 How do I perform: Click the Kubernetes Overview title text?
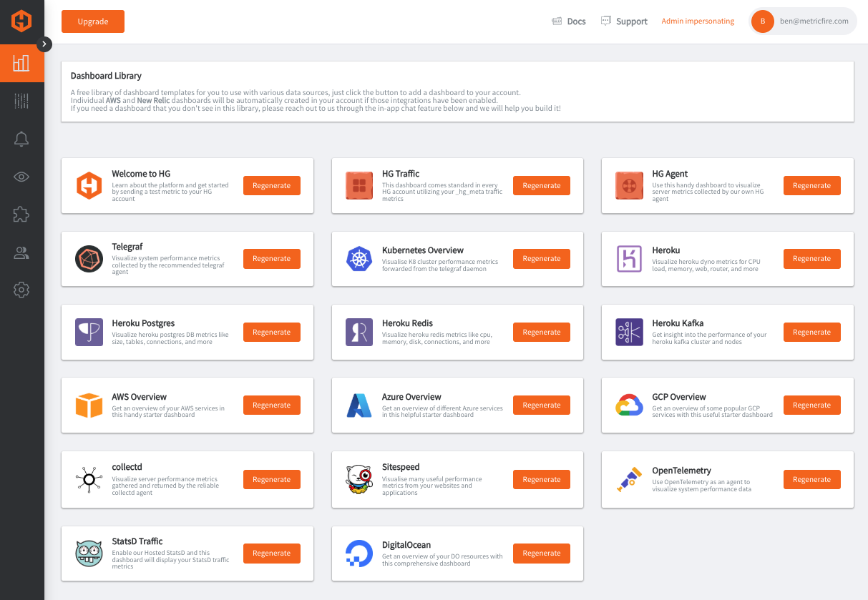coord(423,250)
